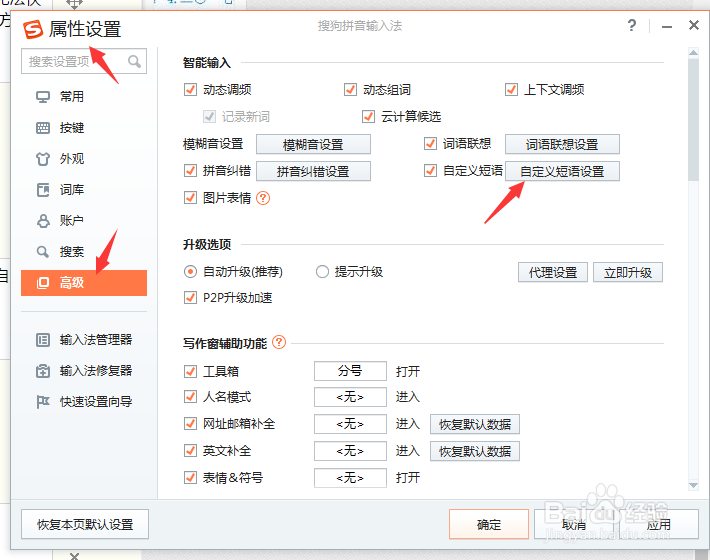Viewport: 710px width, 560px height.
Task: Toggle 自定义短语 checkbox
Action: point(430,171)
